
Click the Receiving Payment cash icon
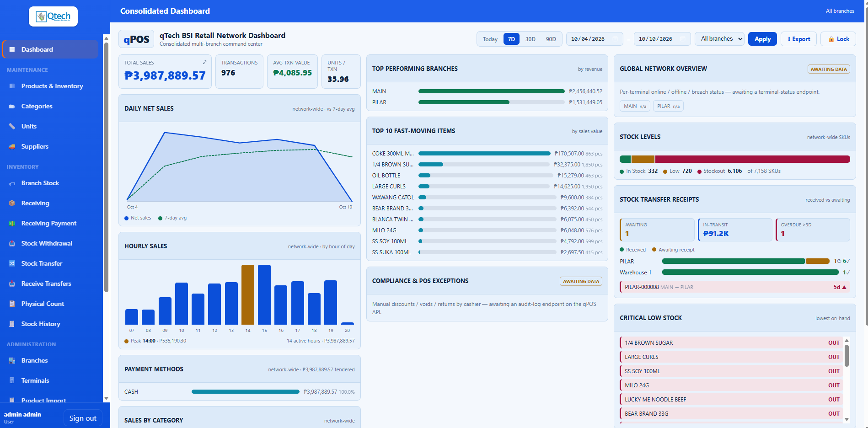coord(12,223)
